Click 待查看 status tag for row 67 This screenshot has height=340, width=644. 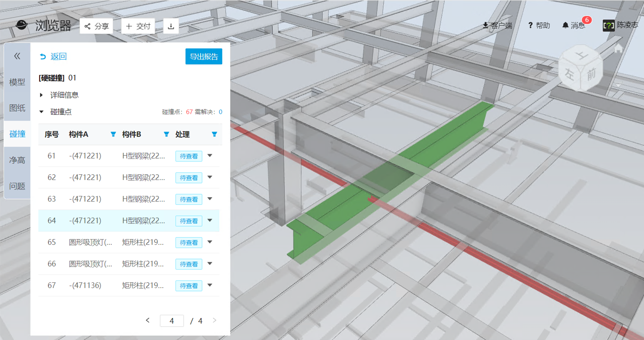tap(188, 286)
